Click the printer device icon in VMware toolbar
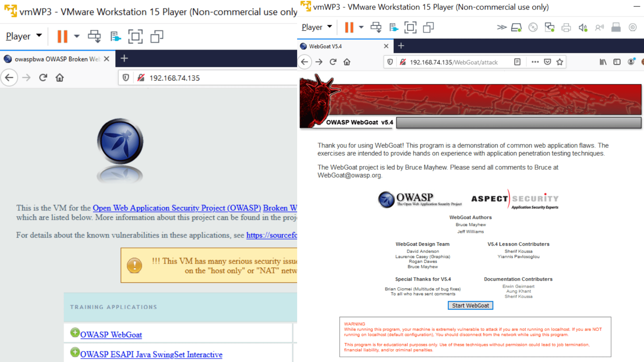Screen dimensions: 644x362 (x=566, y=27)
